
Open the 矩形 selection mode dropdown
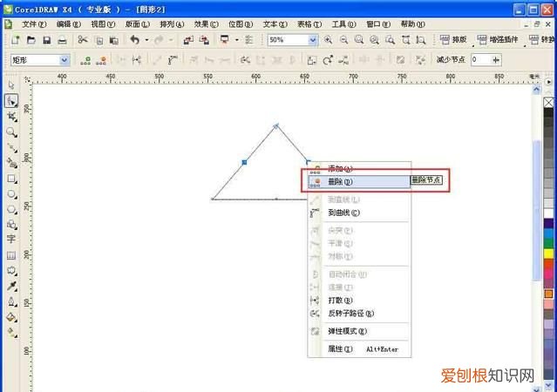[64, 60]
